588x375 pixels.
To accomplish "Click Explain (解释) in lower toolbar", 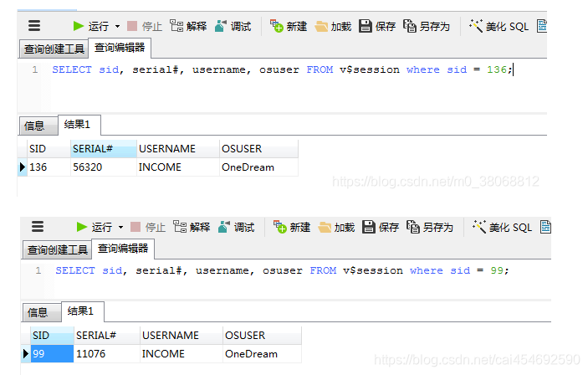I will point(192,227).
